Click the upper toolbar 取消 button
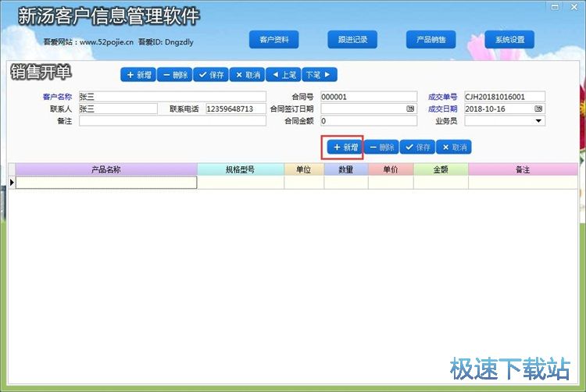 pyautogui.click(x=247, y=75)
